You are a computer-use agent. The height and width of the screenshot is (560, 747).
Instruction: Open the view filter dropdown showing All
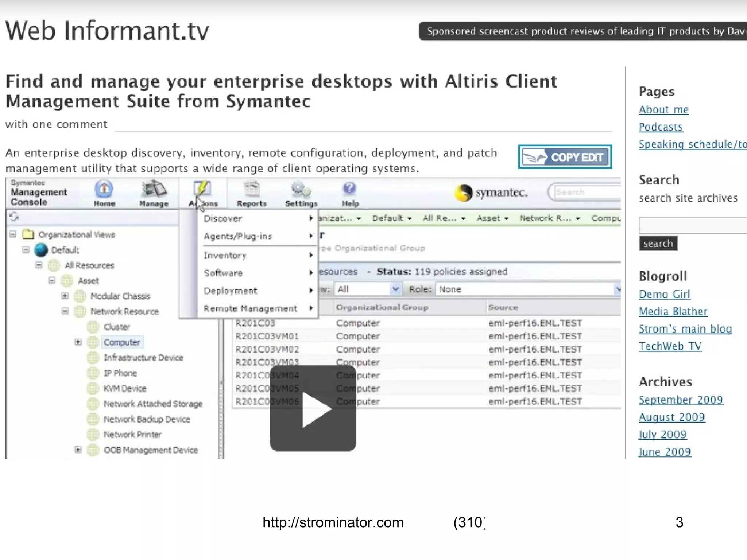368,289
